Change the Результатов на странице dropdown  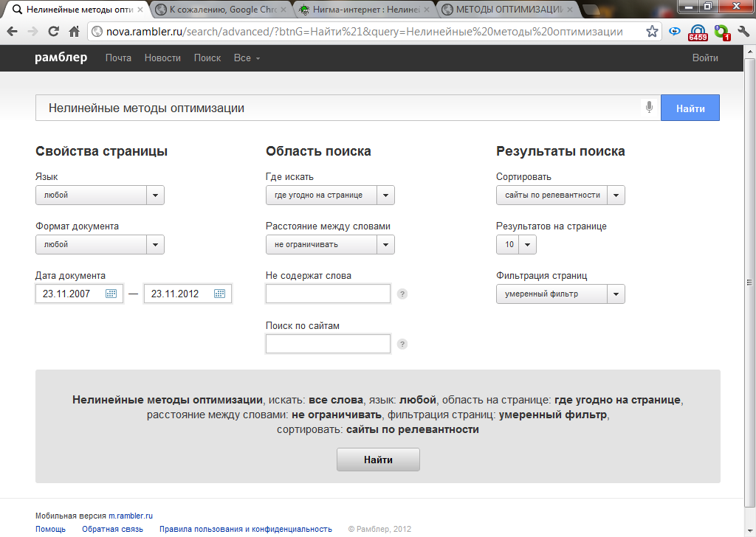[x=516, y=245]
